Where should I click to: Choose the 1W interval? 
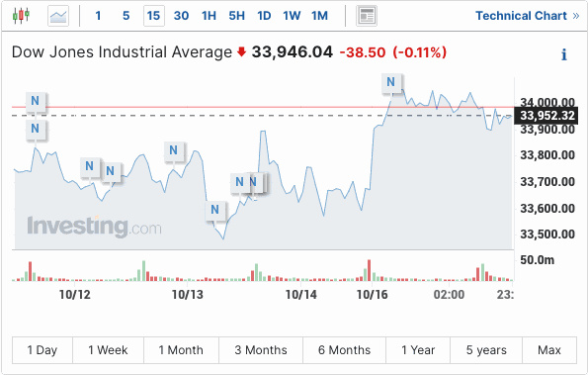click(x=292, y=16)
